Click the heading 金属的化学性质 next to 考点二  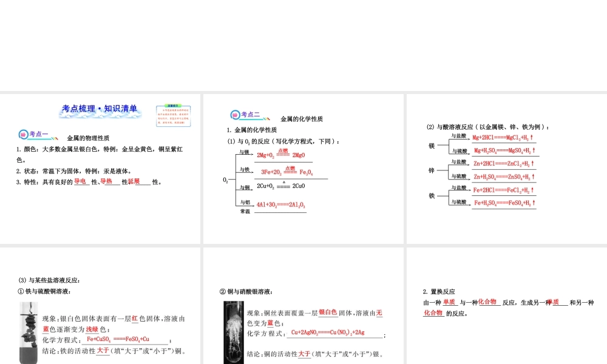pyautogui.click(x=302, y=119)
